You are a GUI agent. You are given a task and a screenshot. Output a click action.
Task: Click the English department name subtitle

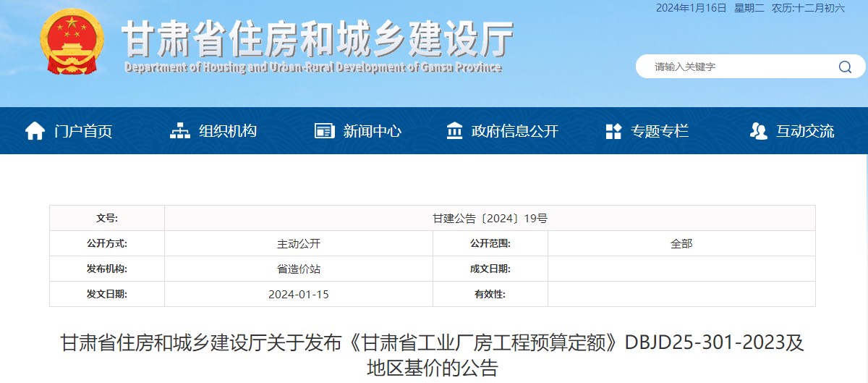312,67
